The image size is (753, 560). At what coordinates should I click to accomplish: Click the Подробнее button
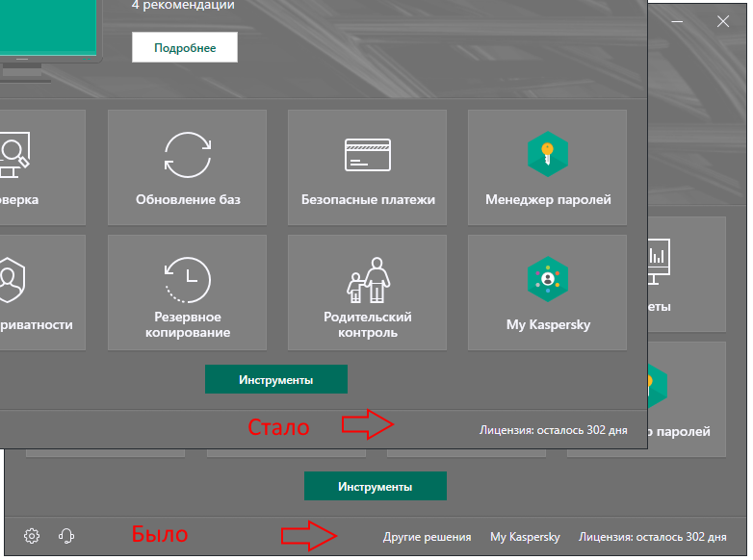(185, 47)
